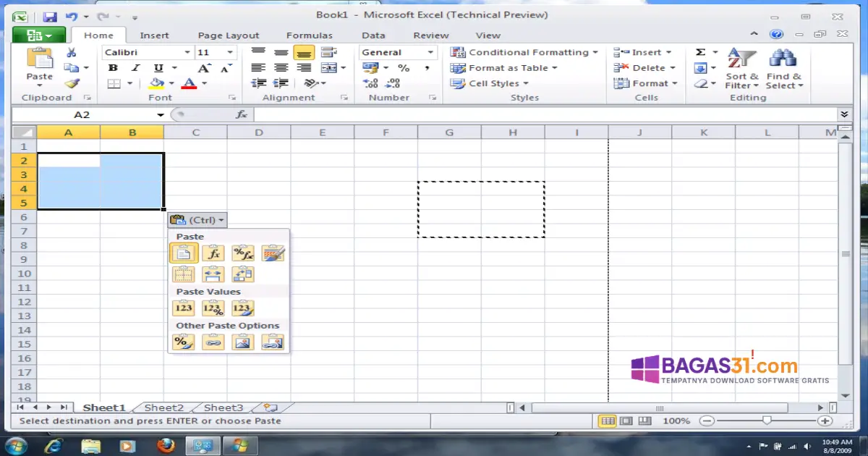The height and width of the screenshot is (456, 868).
Task: Expand the formula bar chevron
Action: click(x=844, y=114)
